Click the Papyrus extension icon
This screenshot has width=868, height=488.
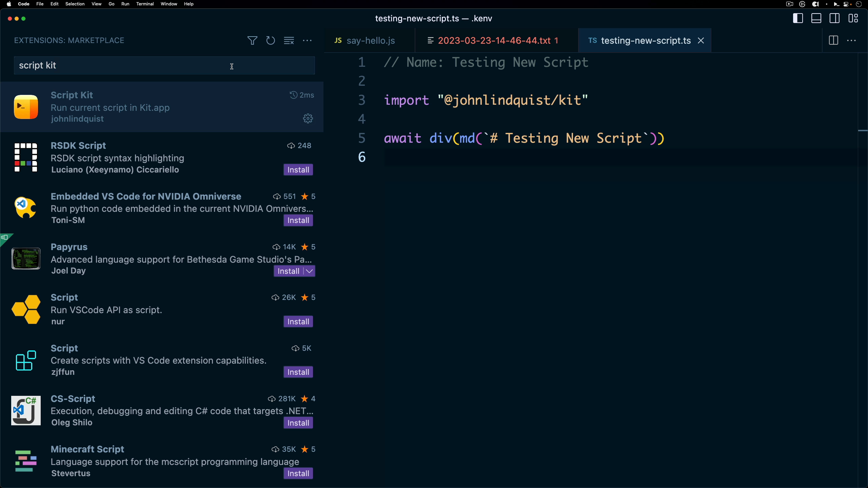pos(26,259)
